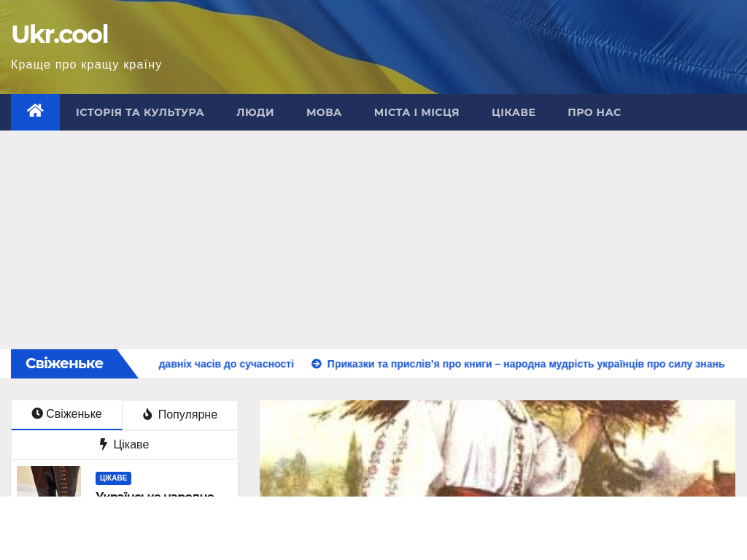Switch to the Цікаве lightning tab
The width and height of the screenshot is (747, 560).
tap(124, 445)
